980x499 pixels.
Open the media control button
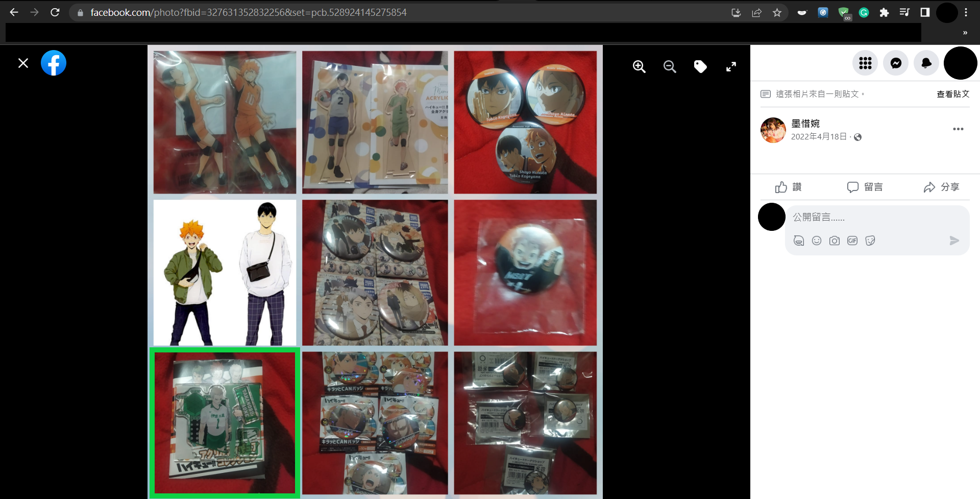click(x=904, y=12)
